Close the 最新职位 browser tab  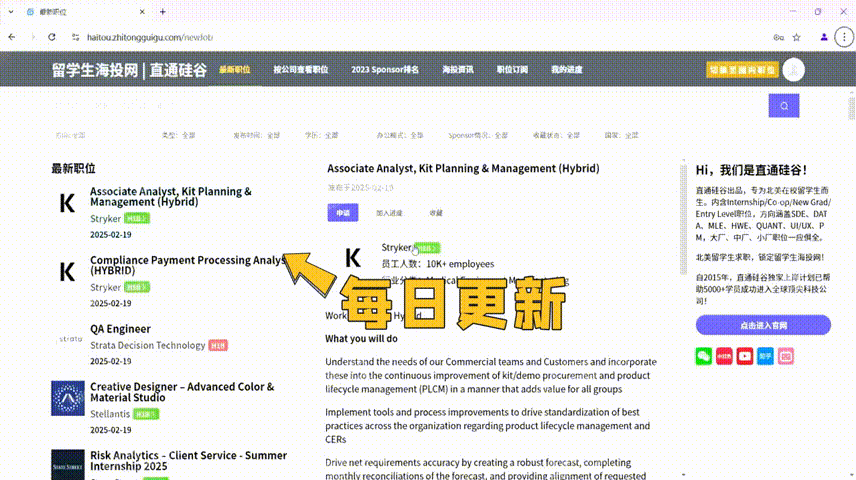tap(142, 11)
